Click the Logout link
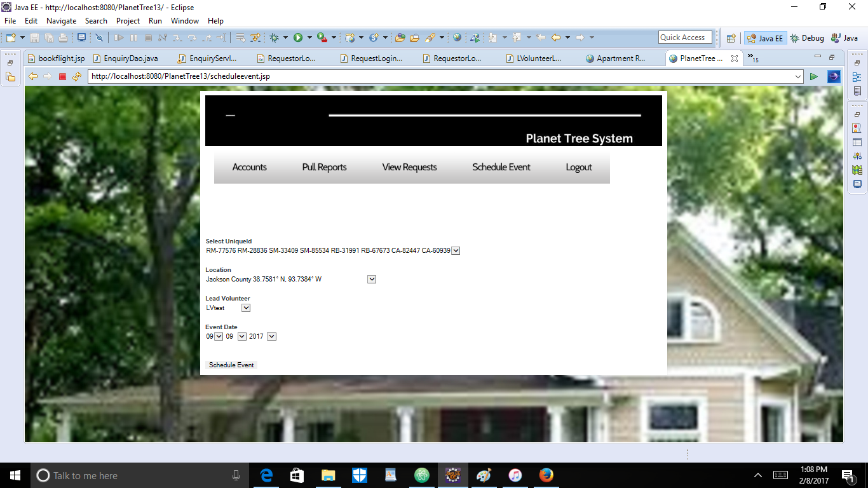The image size is (868, 488). pyautogui.click(x=579, y=167)
